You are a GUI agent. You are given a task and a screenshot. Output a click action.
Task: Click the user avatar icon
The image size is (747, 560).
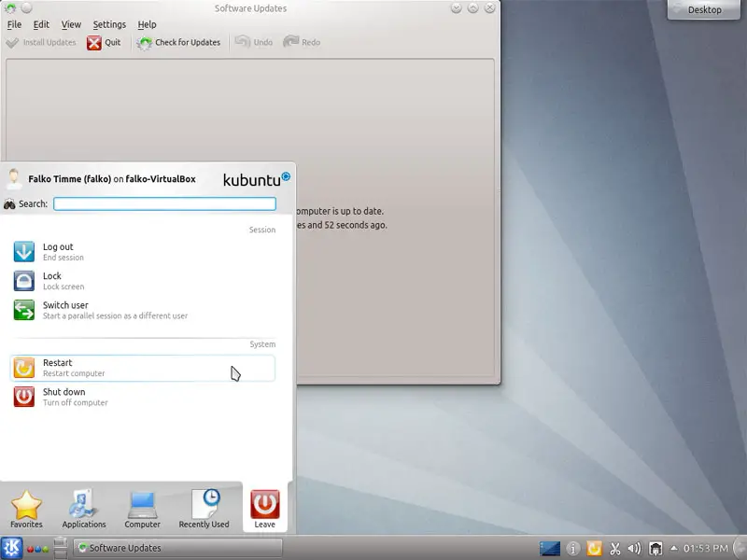(x=14, y=179)
